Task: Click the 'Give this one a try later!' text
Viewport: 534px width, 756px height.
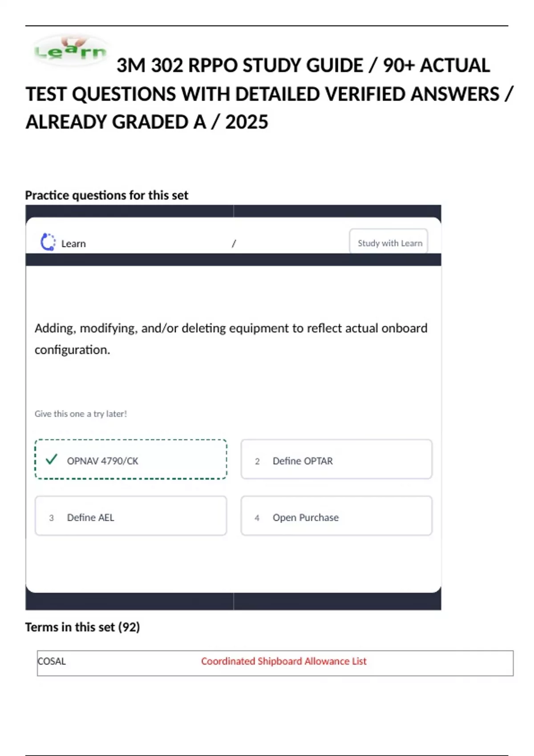Action: pos(81,414)
